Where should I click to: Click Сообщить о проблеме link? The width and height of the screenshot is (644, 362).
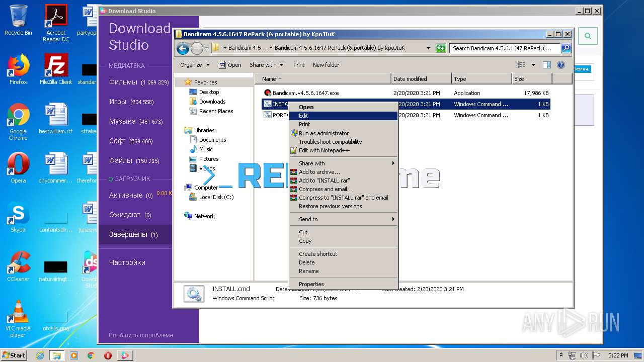[141, 335]
